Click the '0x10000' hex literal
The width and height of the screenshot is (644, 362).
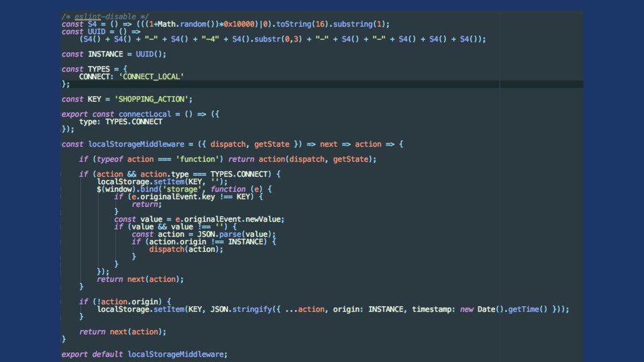click(239, 25)
